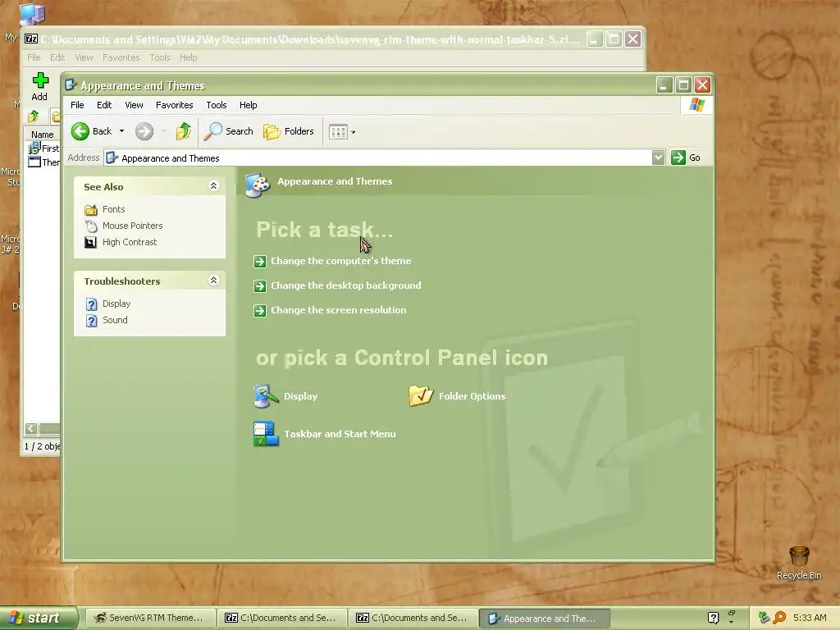
Task: Open Mouse Pointers link
Action: (132, 226)
